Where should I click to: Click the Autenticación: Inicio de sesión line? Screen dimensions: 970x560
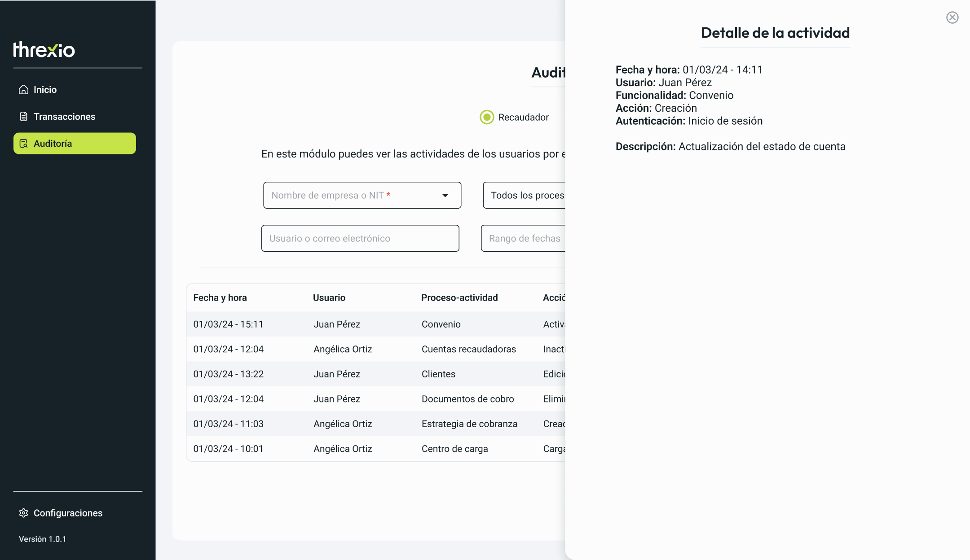689,121
